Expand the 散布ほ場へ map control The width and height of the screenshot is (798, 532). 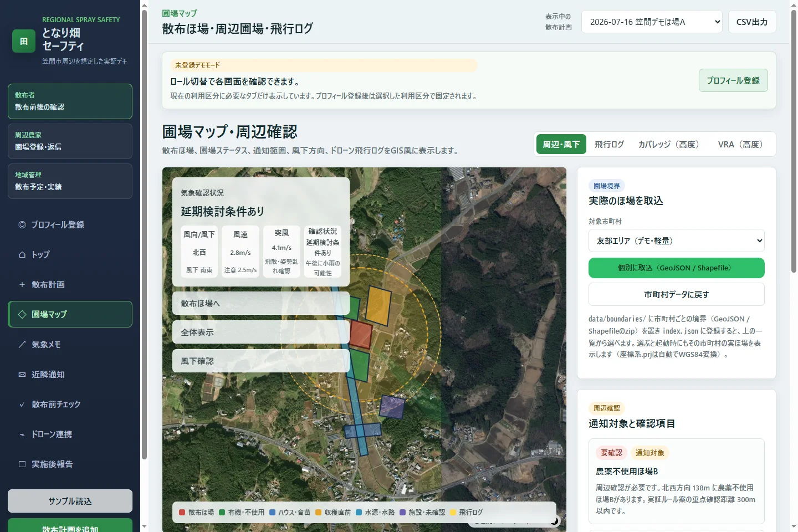[x=261, y=303]
